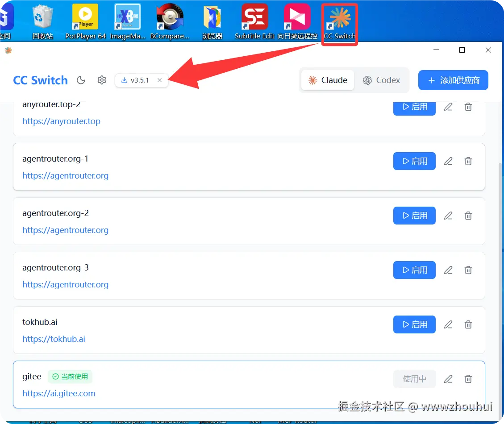Click the 使用中 button on gitee

pyautogui.click(x=414, y=378)
